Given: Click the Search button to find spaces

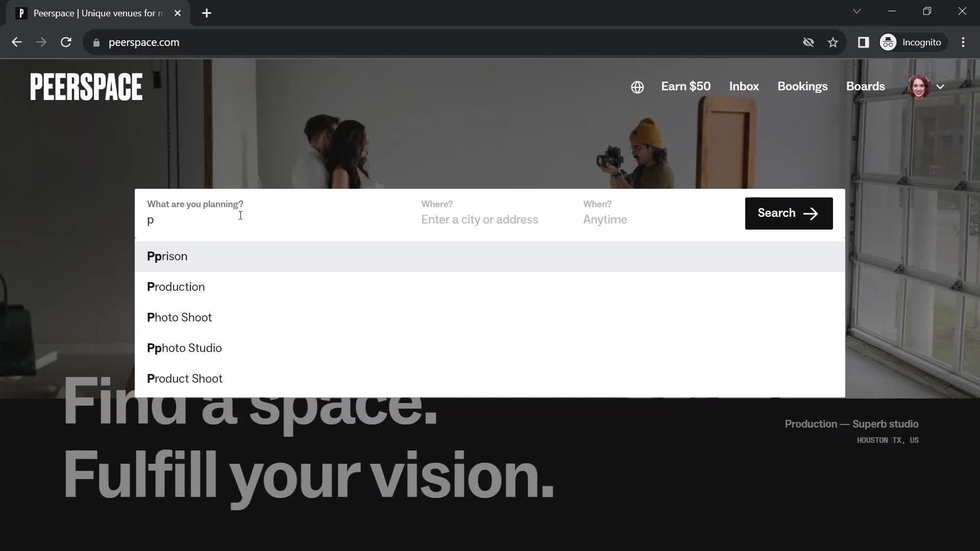Looking at the screenshot, I should click(790, 213).
